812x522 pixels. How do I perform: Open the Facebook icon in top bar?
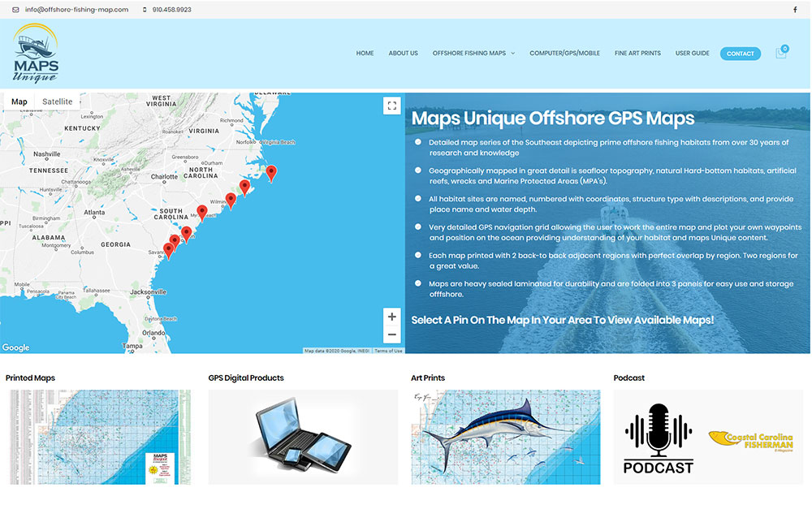click(795, 9)
